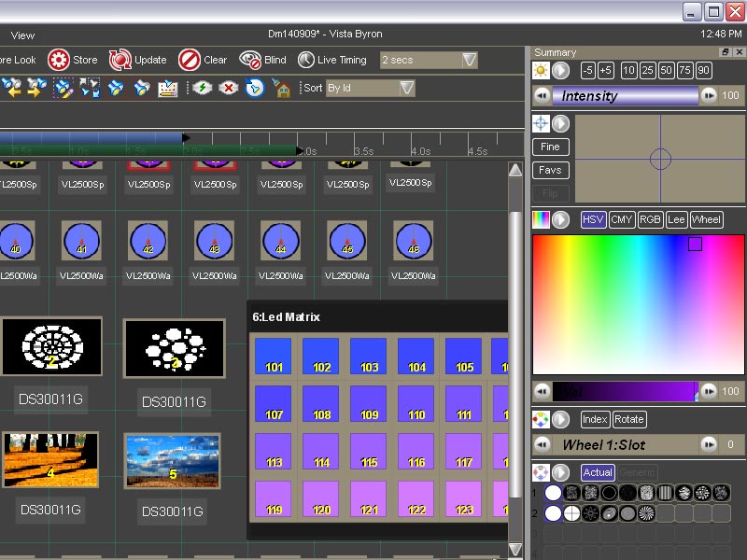This screenshot has width=747, height=560.
Task: Toggle Blind mode with the eye icon
Action: pyautogui.click(x=249, y=60)
